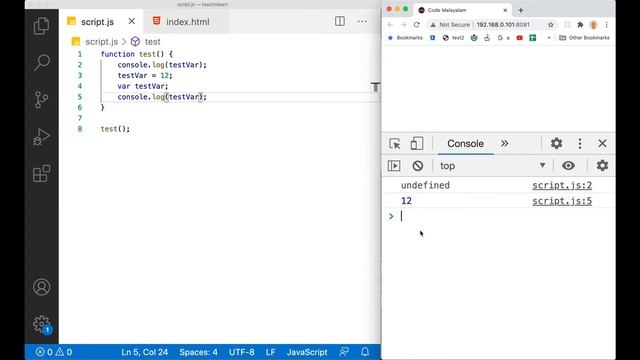Change end of line sequence LF
Screen dimensions: 640x360
click(x=271, y=352)
